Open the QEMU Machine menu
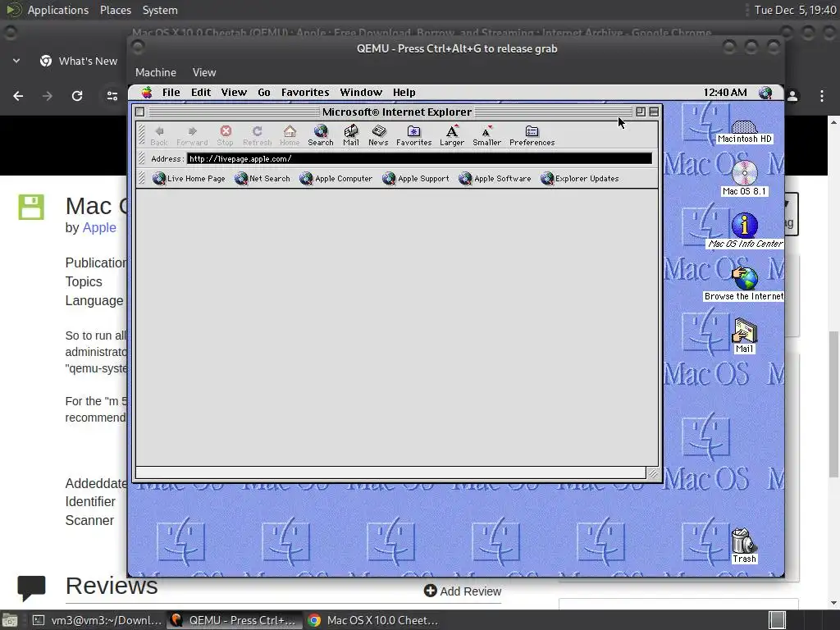The height and width of the screenshot is (630, 840). tap(155, 72)
